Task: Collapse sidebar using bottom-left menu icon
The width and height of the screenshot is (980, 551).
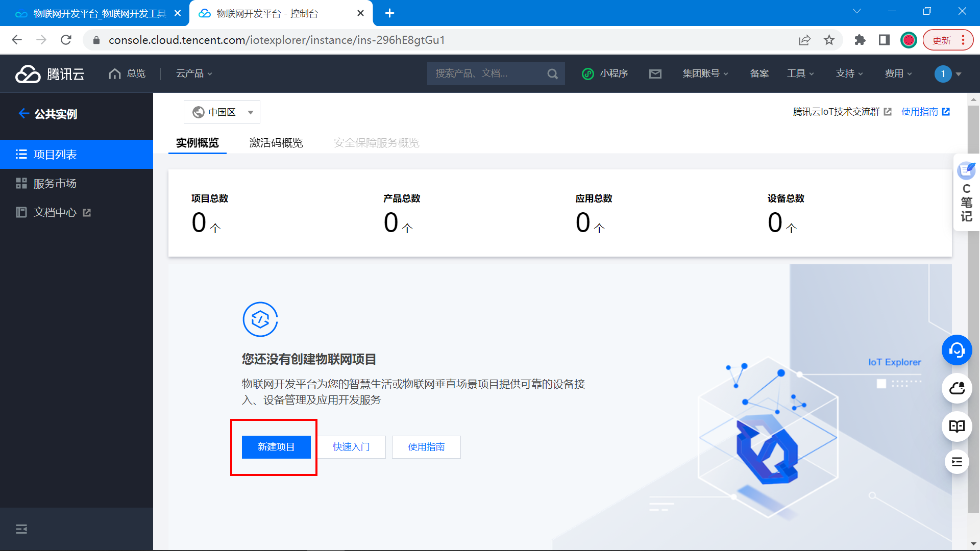Action: 21,529
